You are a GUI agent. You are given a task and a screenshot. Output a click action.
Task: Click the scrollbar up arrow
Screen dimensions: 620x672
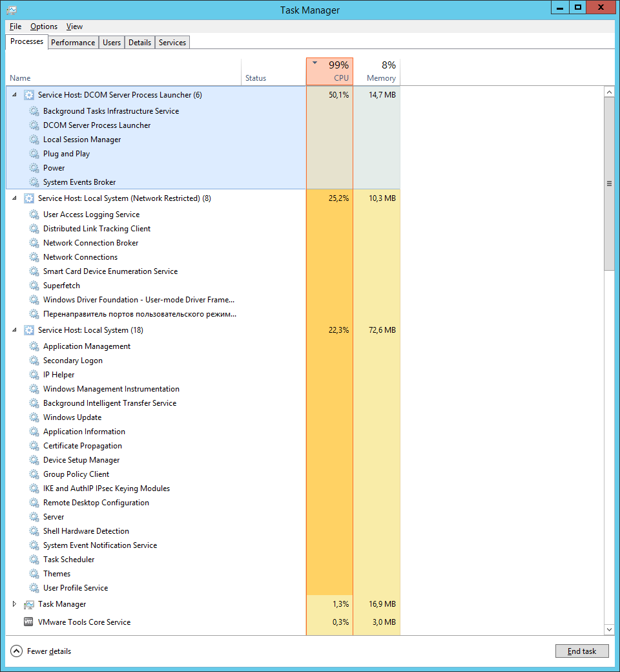(609, 92)
